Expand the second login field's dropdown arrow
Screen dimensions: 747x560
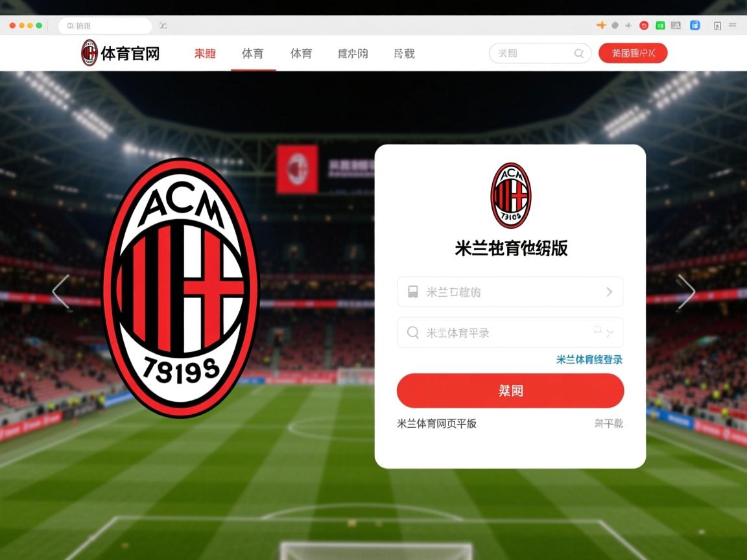coord(610,333)
